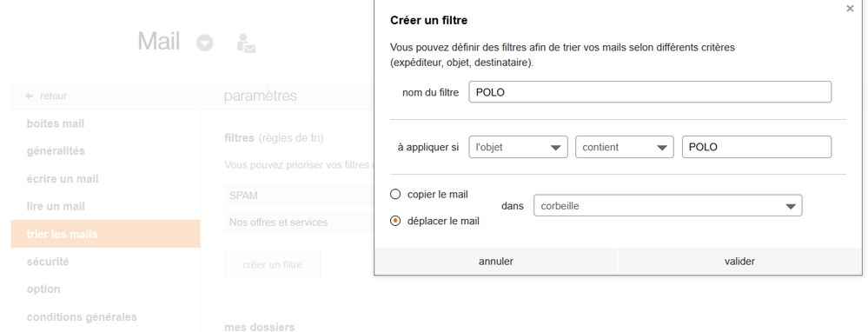
Task: Select the déplacer le mail radio button
Action: [x=395, y=221]
